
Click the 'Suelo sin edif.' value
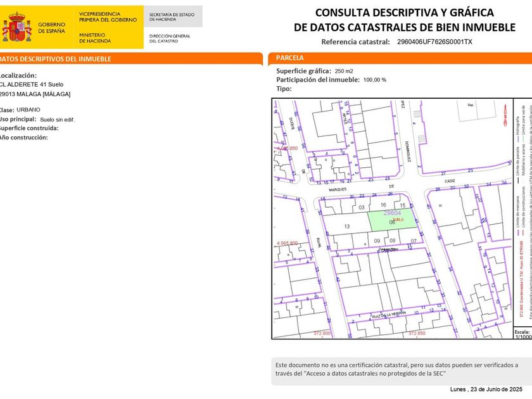(58, 120)
